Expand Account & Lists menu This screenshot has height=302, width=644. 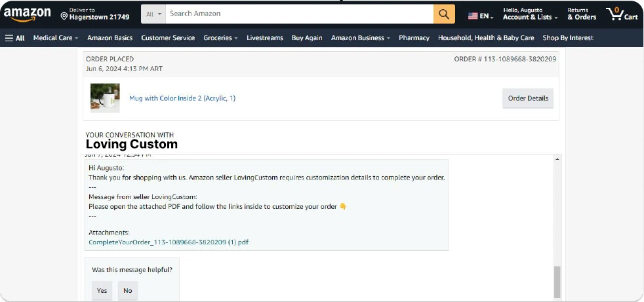[531, 14]
